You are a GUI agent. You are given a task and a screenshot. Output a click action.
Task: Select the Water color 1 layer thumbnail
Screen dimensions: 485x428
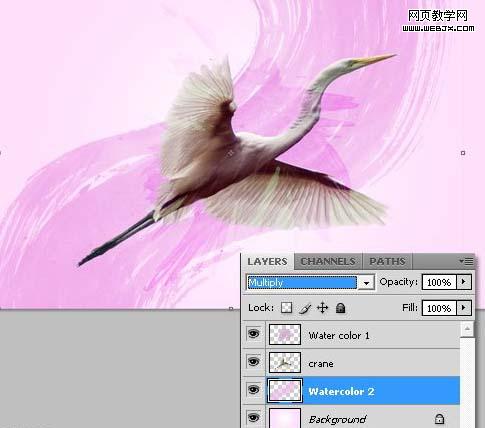coord(285,334)
